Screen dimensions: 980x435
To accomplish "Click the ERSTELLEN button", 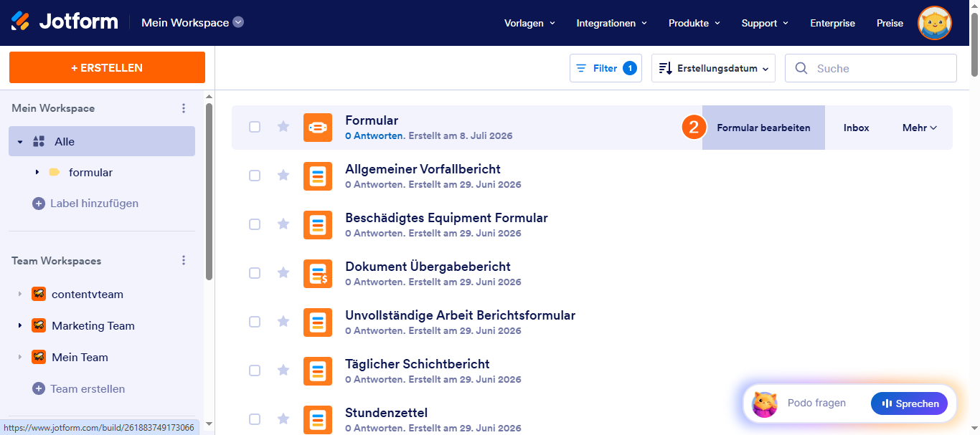I will (x=107, y=67).
